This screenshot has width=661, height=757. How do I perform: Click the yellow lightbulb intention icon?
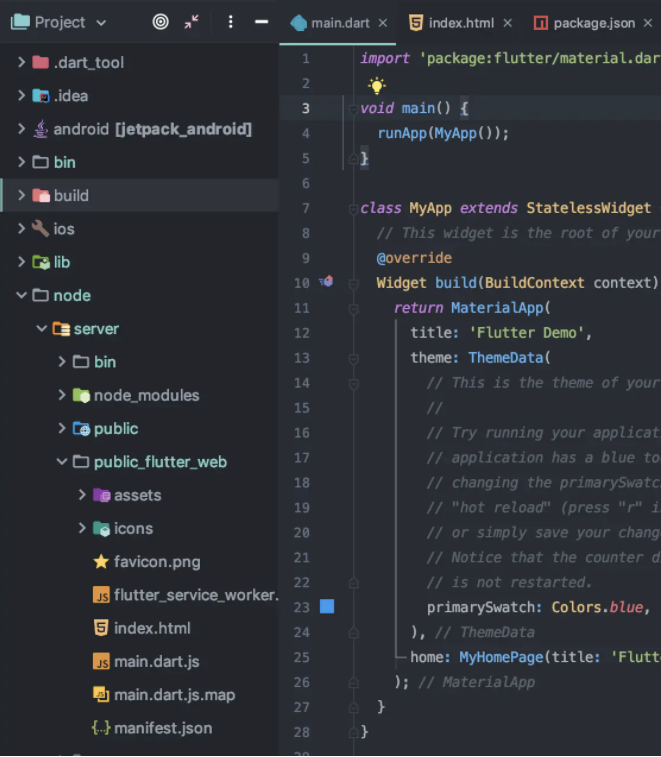click(376, 85)
